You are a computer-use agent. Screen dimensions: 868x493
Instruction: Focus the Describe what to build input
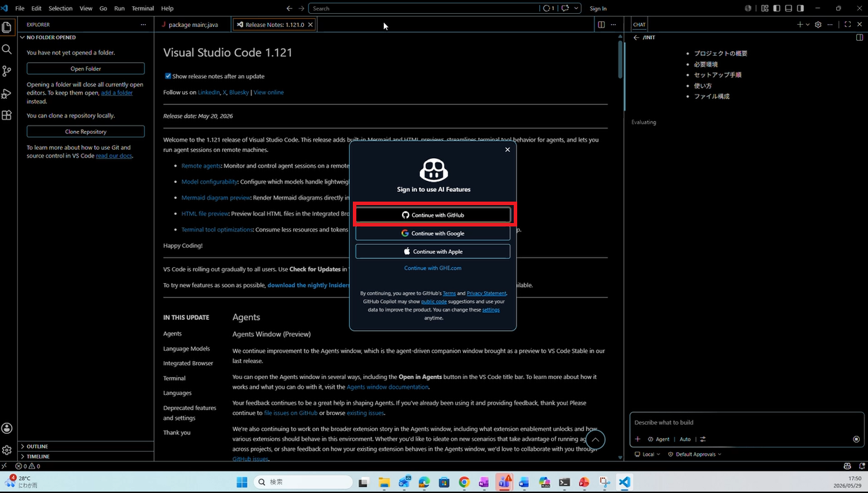746,422
